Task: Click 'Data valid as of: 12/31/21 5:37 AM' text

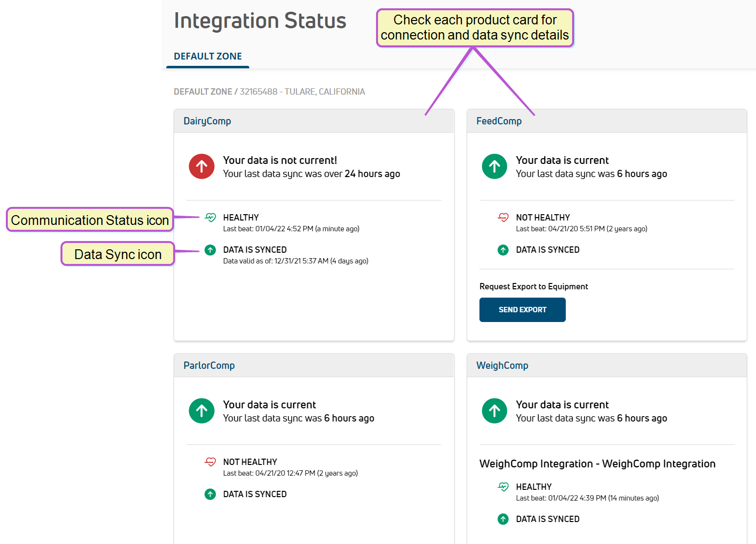Action: [296, 261]
